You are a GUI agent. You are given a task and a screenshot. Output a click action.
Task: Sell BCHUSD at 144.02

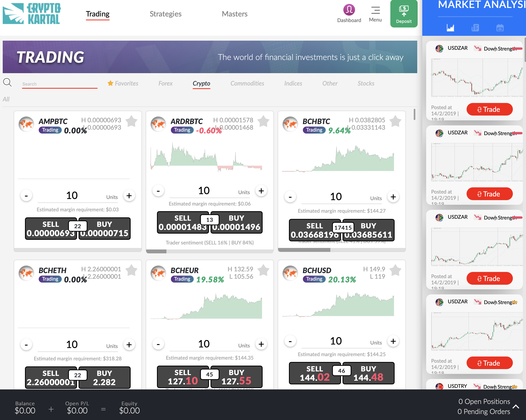(x=315, y=373)
